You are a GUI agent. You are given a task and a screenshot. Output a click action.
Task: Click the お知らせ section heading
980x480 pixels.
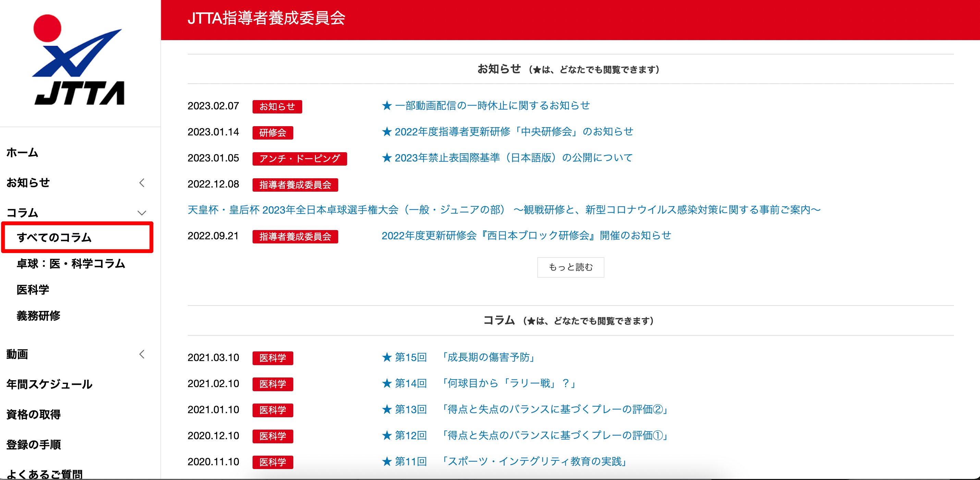[569, 69]
